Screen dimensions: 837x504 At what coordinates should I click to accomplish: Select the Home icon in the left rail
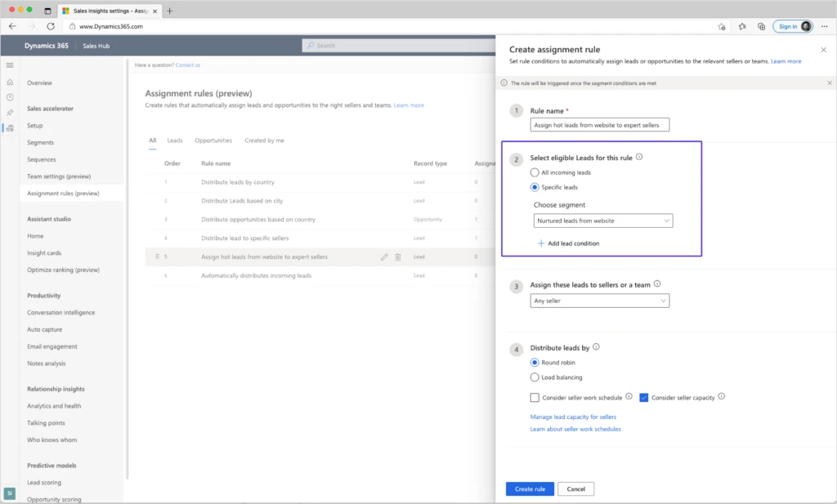(x=9, y=83)
